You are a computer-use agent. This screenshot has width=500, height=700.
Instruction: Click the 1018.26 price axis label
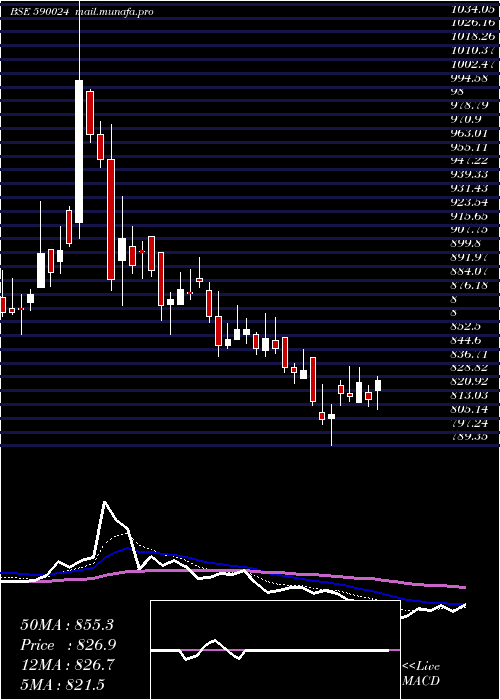point(474,36)
